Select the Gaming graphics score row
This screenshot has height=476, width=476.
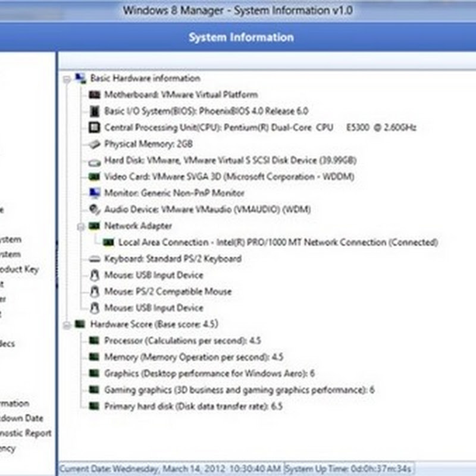pyautogui.click(x=240, y=390)
